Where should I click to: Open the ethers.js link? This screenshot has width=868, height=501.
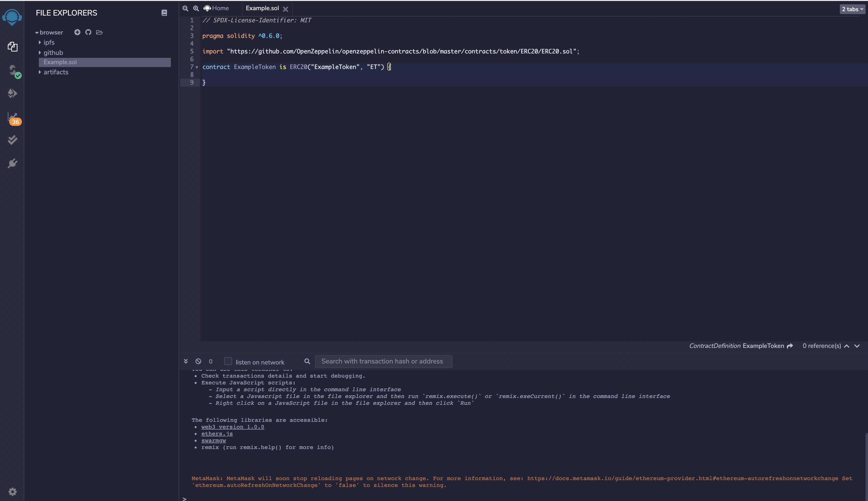217,433
